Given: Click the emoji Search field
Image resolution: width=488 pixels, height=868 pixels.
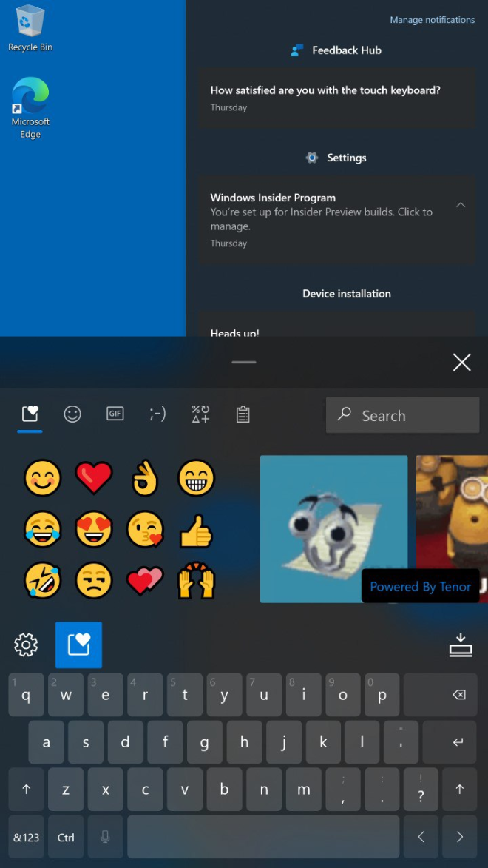Looking at the screenshot, I should [403, 415].
